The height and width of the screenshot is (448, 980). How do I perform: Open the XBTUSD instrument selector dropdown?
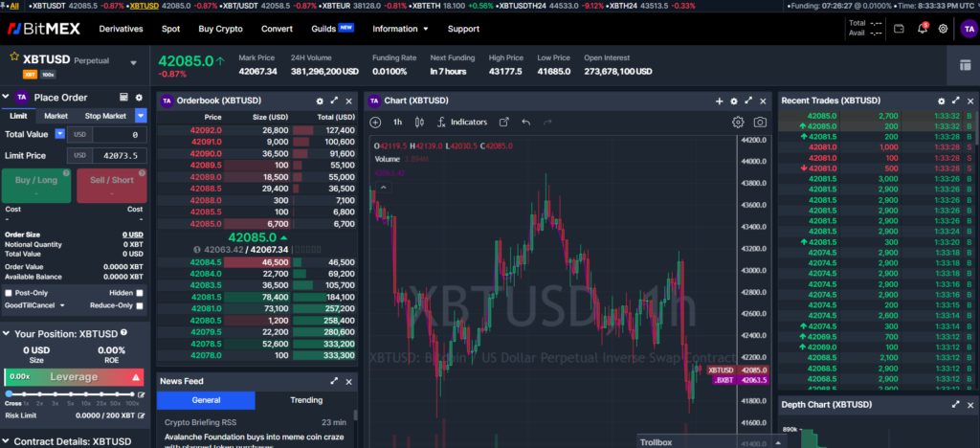pyautogui.click(x=133, y=63)
